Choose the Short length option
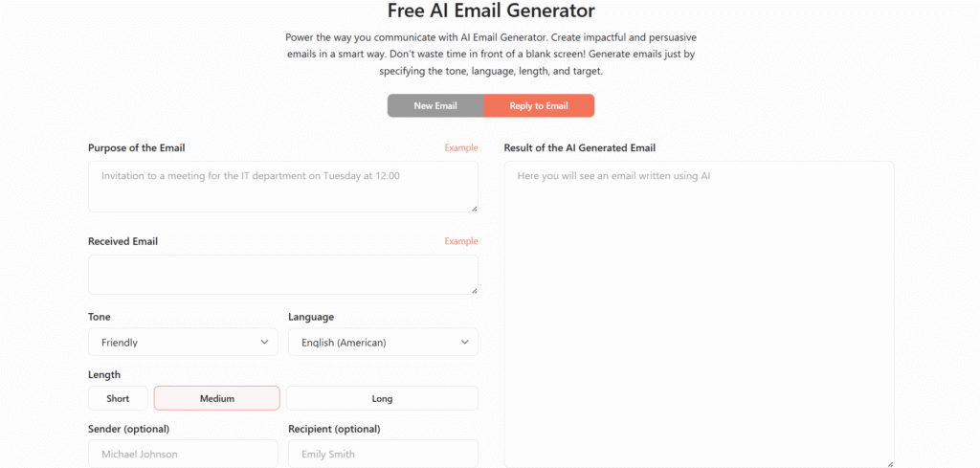Viewport: 980px width, 468px height. 119,398
